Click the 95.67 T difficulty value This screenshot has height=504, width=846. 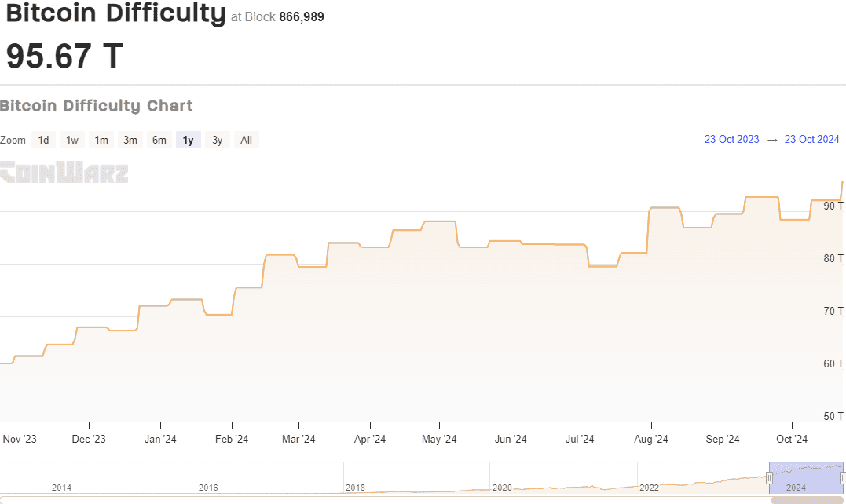pos(63,56)
